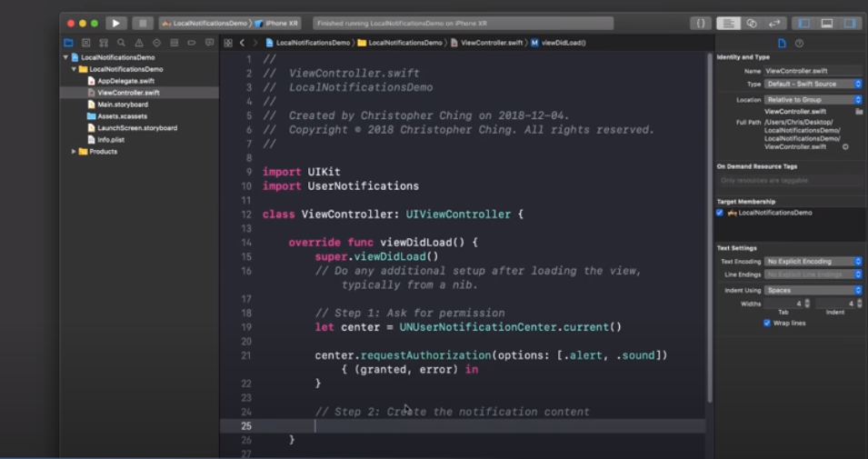Go back in editor history
868x459 pixels.
(242, 43)
